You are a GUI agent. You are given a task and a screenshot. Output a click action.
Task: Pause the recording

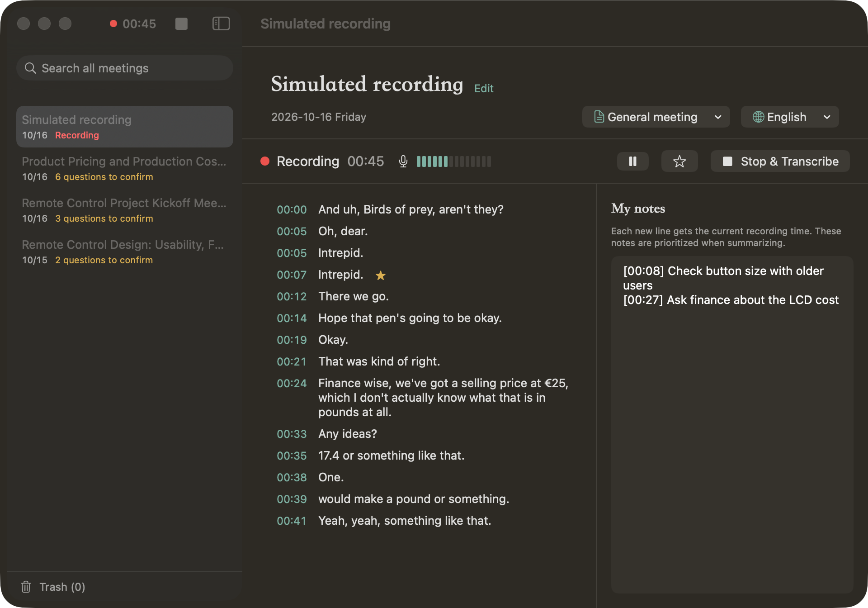(632, 161)
